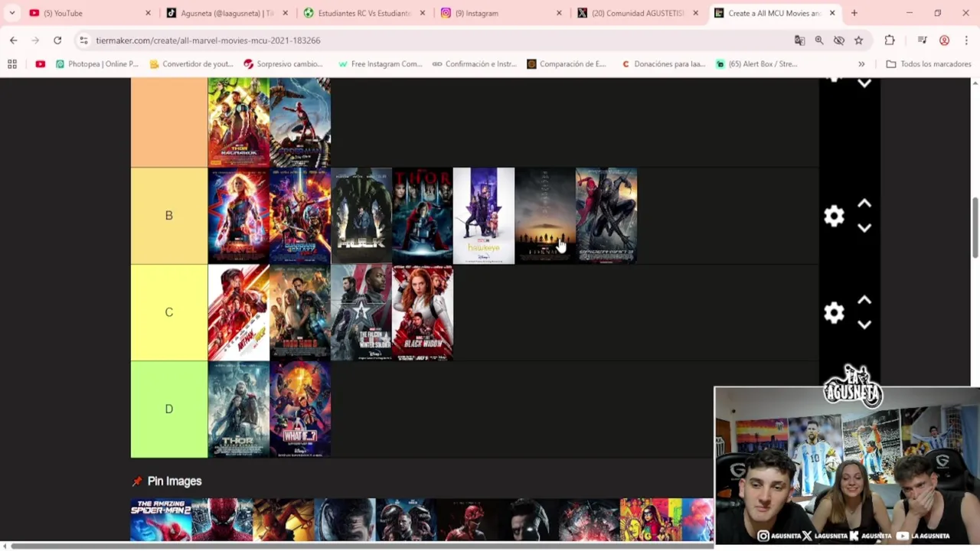Image resolution: width=980 pixels, height=551 pixels.
Task: Pick The Amazing Spider-Man 2 image
Action: click(x=161, y=520)
